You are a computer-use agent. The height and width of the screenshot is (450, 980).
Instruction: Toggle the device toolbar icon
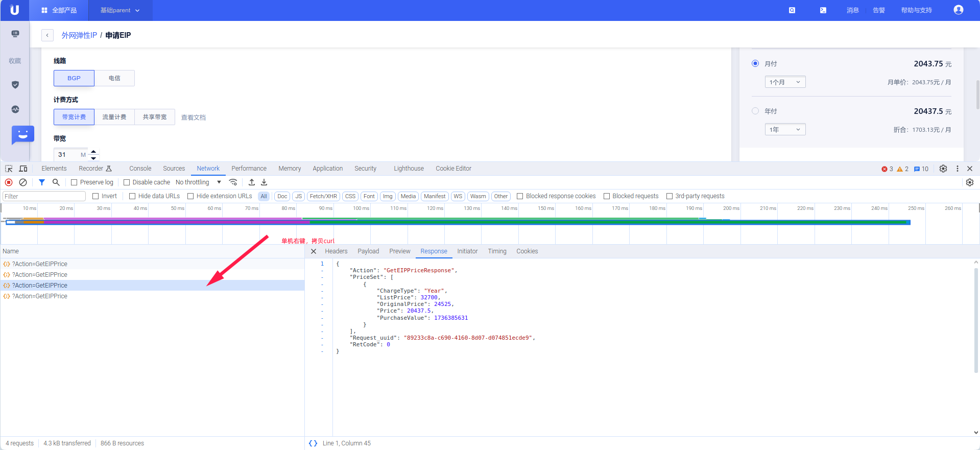23,169
